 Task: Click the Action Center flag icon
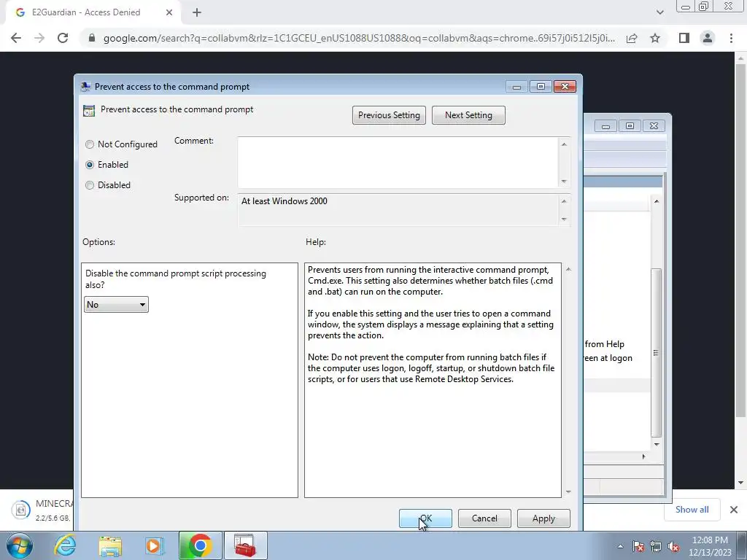pos(638,546)
